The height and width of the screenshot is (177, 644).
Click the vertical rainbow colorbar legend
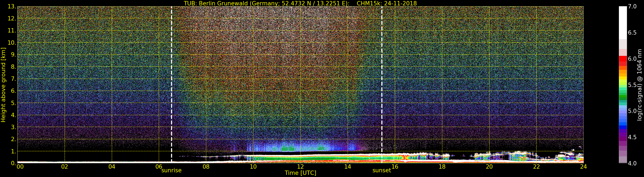coord(623,85)
